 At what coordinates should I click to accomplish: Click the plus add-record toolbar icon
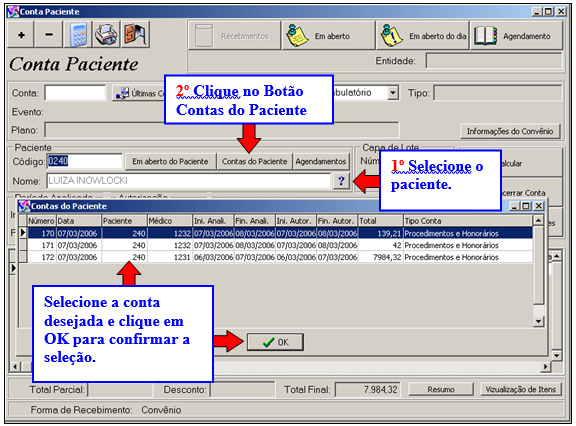pos(21,35)
